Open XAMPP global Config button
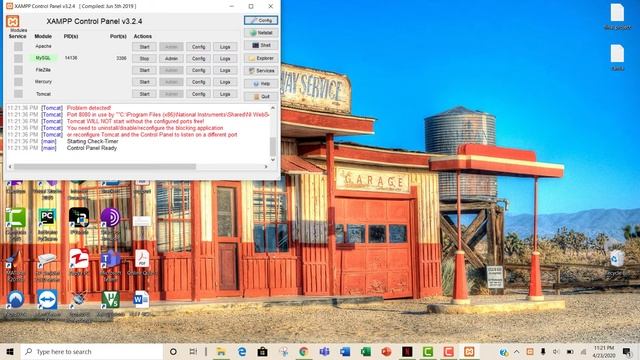 [x=261, y=20]
